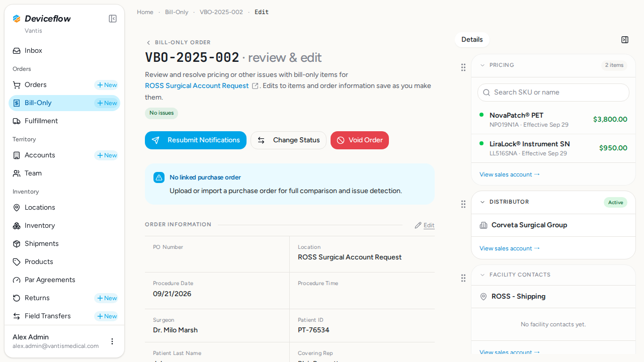Viewport: 644px width, 362px height.
Task: Collapse the Facility Contacts section chevron
Action: coord(482,275)
